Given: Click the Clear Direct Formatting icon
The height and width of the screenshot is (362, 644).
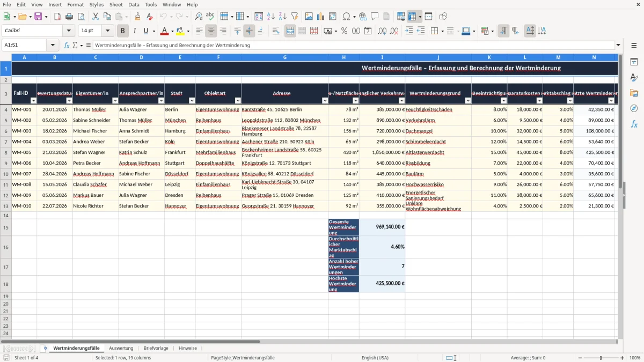Looking at the screenshot, I should 149,17.
